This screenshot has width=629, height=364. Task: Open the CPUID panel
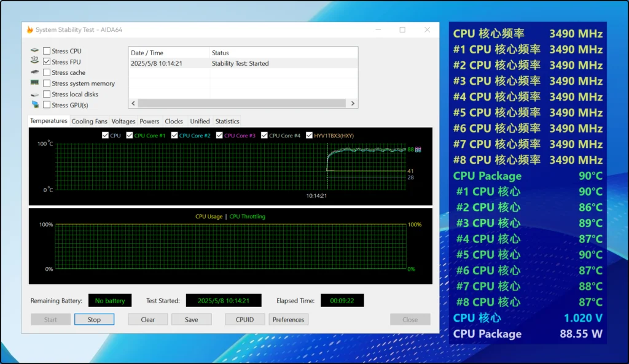[244, 320]
